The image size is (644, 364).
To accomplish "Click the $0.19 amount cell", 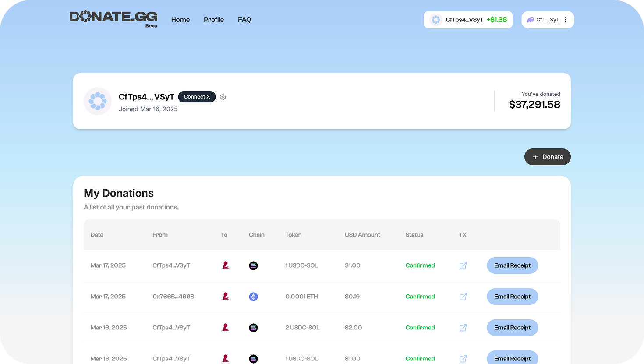I will point(352,297).
